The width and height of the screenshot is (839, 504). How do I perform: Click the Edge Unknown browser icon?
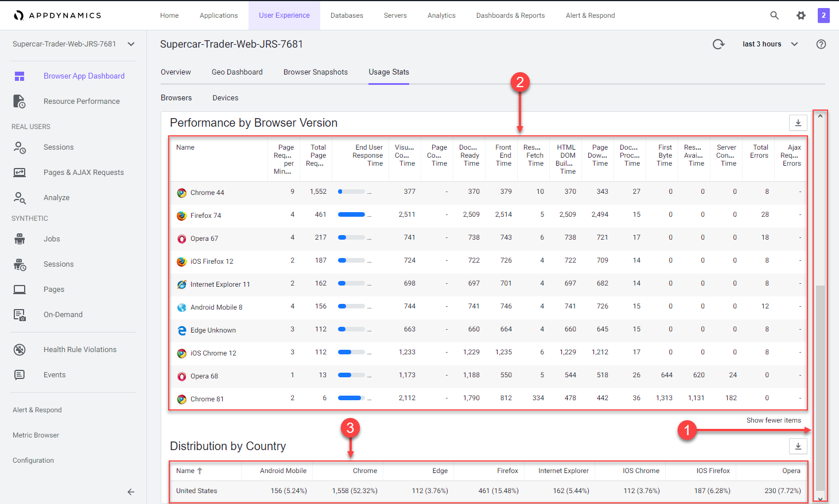pos(181,330)
